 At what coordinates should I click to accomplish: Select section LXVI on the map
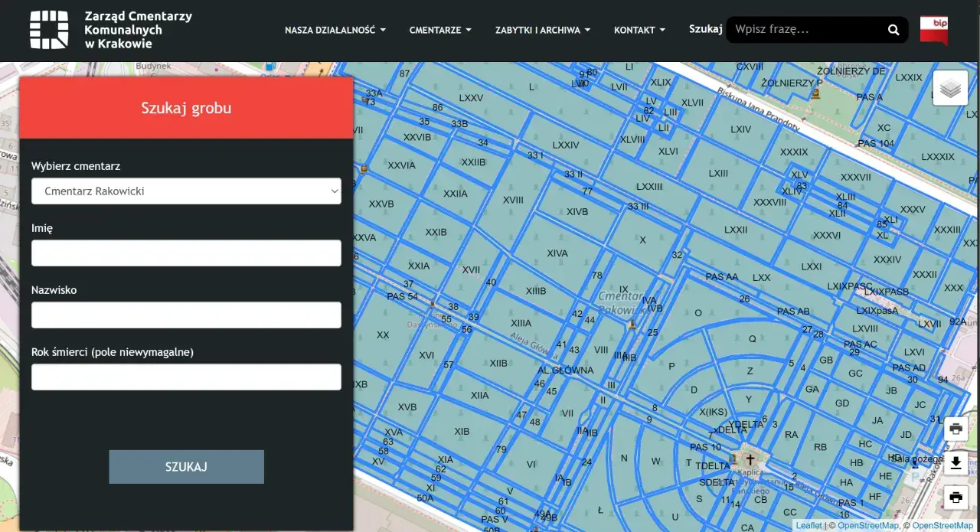point(914,353)
